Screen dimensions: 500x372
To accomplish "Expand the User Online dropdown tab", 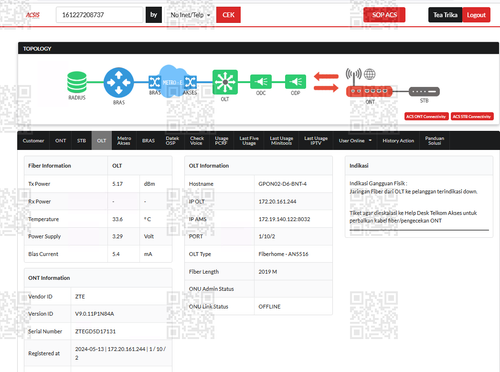I will coord(355,141).
